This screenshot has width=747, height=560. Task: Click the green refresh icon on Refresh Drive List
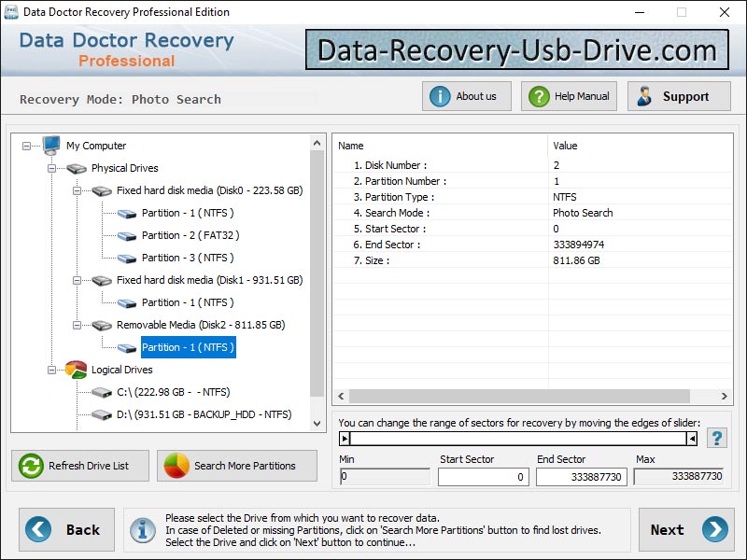(29, 466)
